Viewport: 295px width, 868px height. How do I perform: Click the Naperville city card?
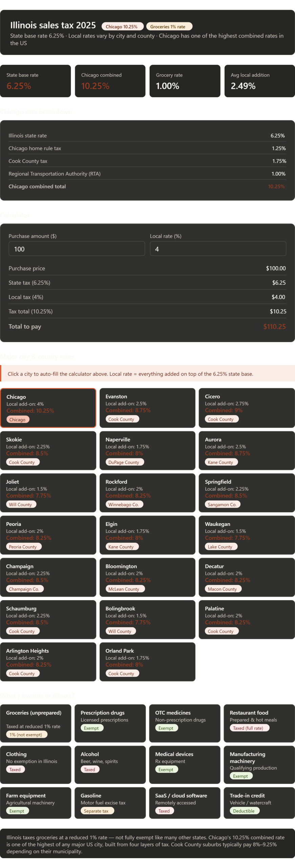click(x=147, y=450)
